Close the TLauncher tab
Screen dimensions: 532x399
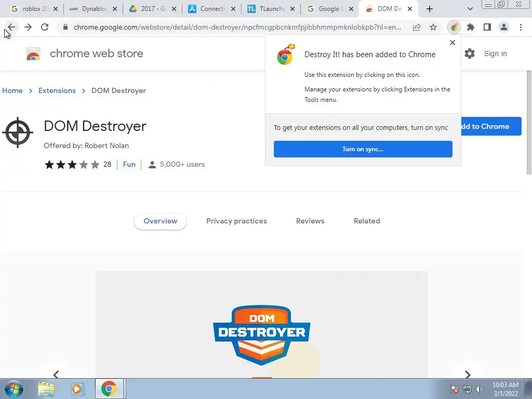coord(292,9)
